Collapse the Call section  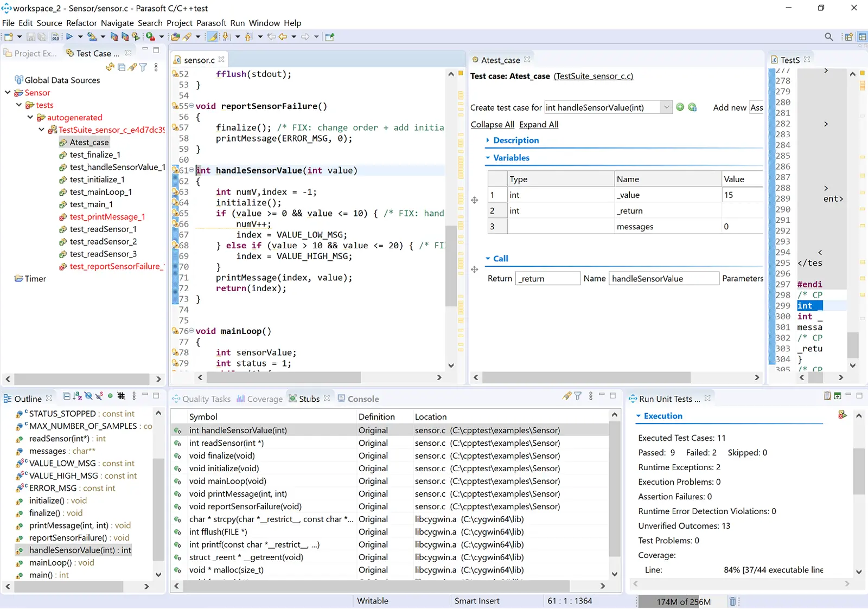coord(488,259)
